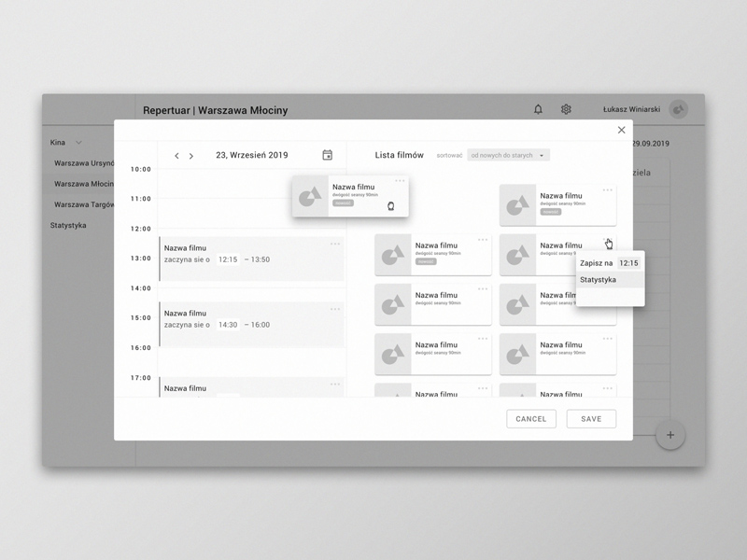This screenshot has height=560, width=747.
Task: Open three-dot menu on 14:30 screening
Action: click(x=335, y=310)
